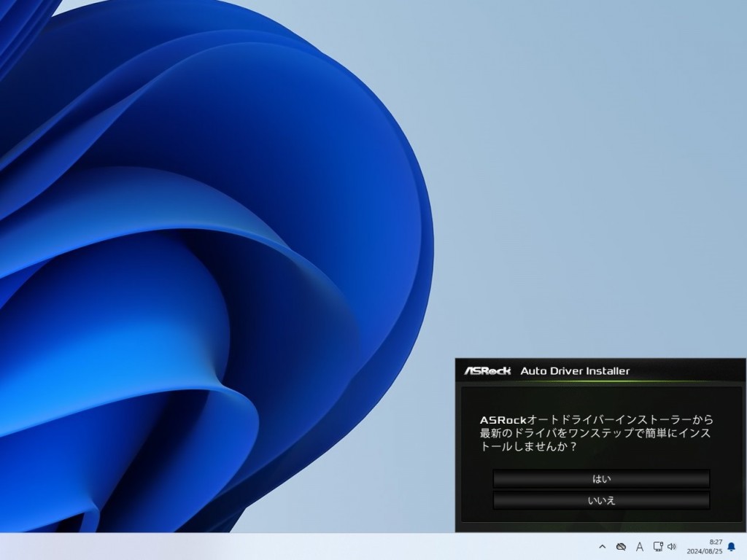Screen dimensions: 747x560
Task: Click the Show Desktop edge of taskbar
Action: pyautogui.click(x=745, y=546)
